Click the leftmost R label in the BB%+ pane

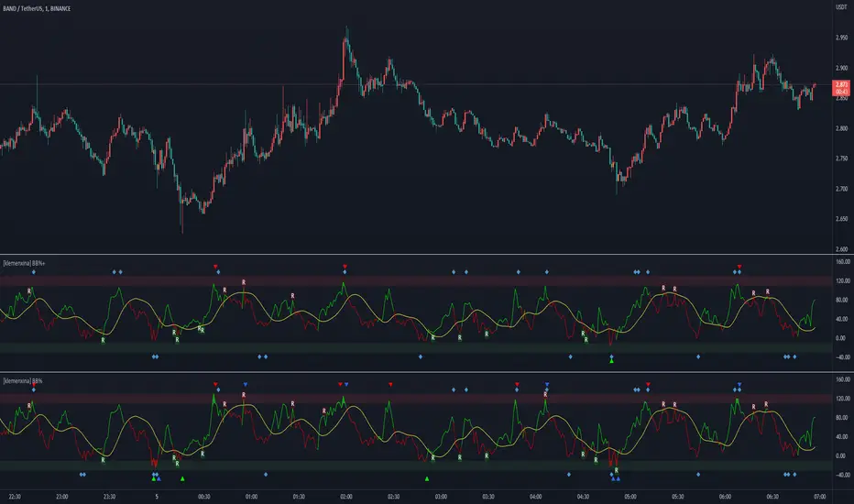coord(28,290)
